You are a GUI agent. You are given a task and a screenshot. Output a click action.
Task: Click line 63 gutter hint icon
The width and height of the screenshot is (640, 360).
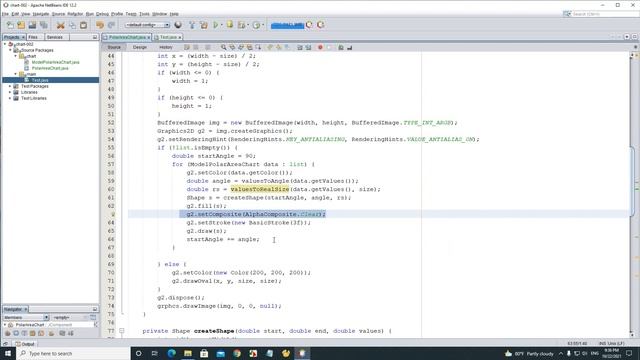pyautogui.click(x=113, y=214)
